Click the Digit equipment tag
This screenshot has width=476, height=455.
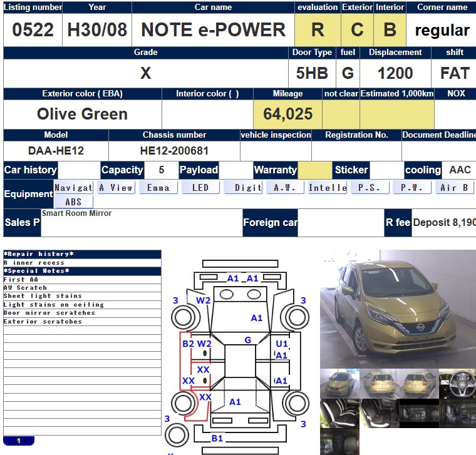(x=243, y=188)
